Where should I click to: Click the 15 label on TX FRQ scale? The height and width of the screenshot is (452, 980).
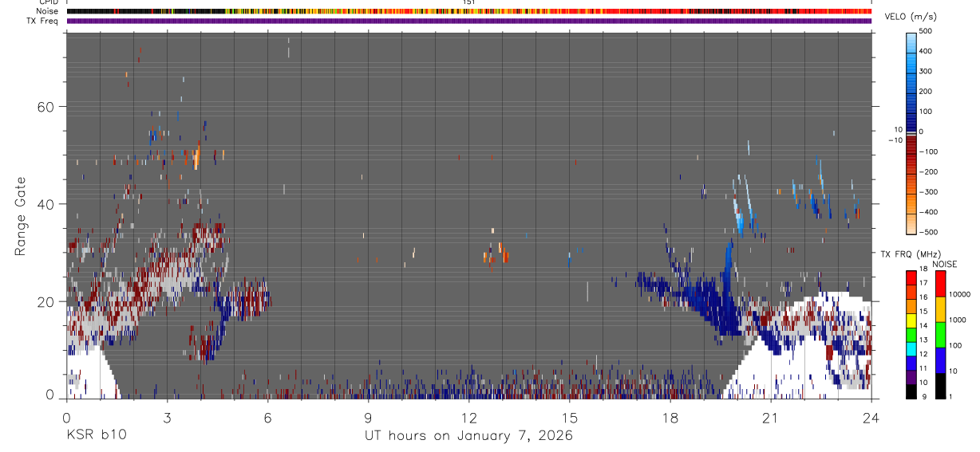[924, 311]
